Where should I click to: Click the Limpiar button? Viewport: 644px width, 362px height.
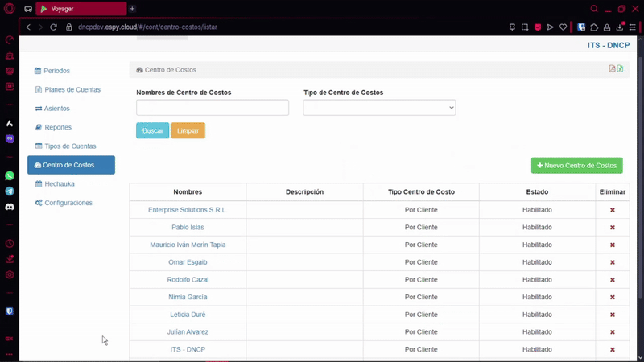(x=188, y=130)
